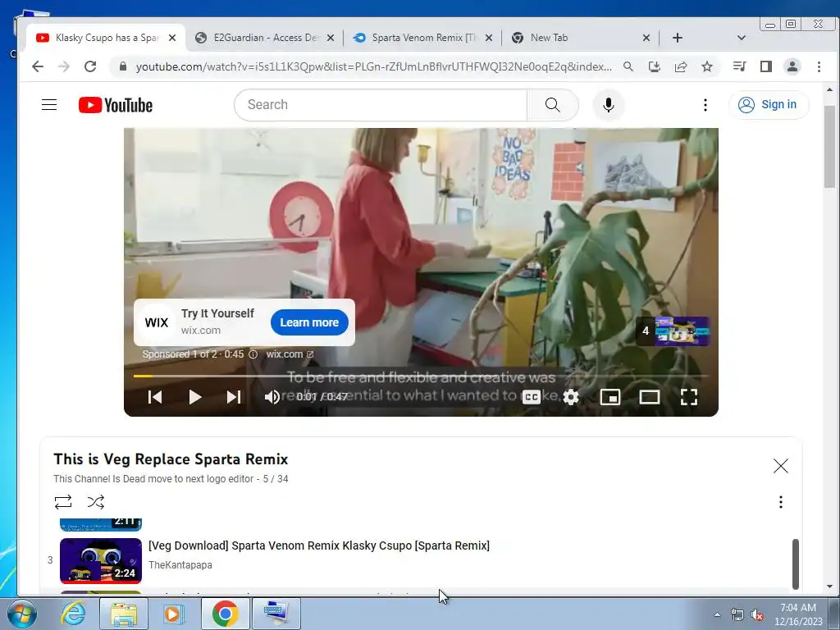The height and width of the screenshot is (630, 840).
Task: Start voice search with the microphone
Action: point(608,104)
